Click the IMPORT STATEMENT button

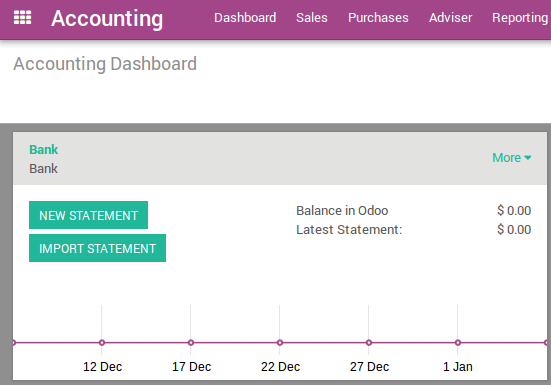click(x=97, y=248)
